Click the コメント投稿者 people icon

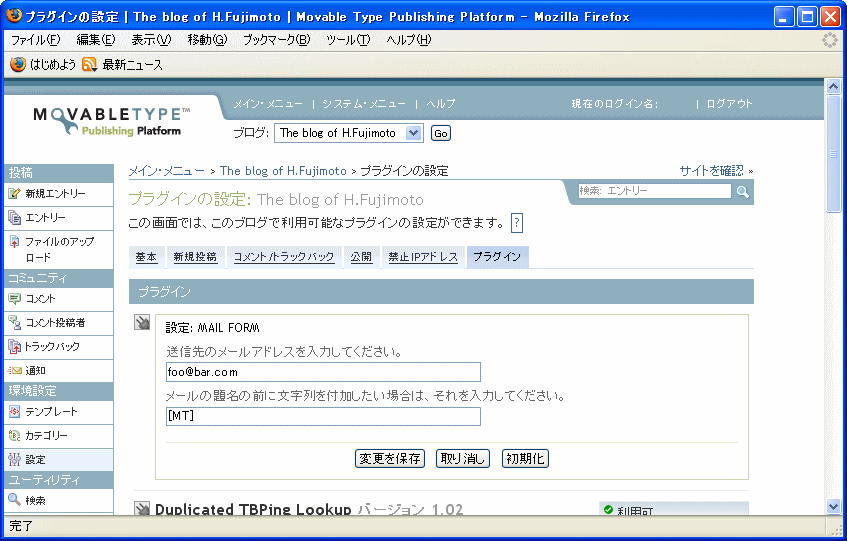point(15,322)
